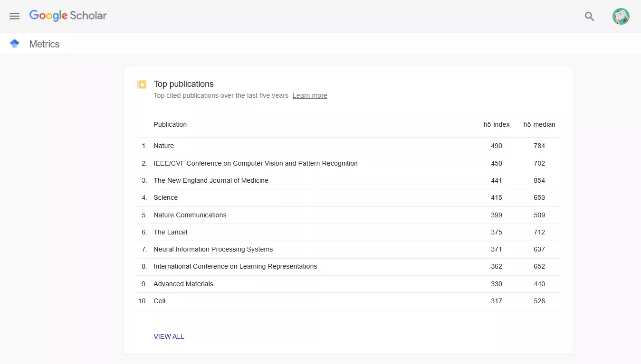Open the Nature publication entry
This screenshot has height=364, width=641.
(163, 146)
